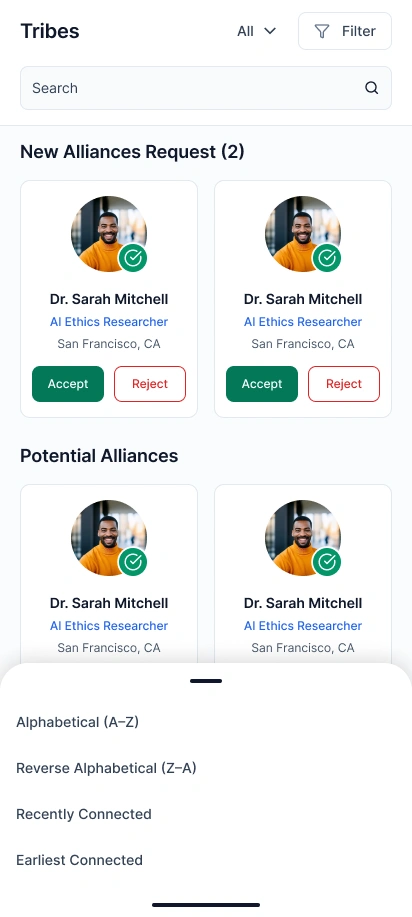412x917 pixels.
Task: Click the bottom sheet drag handle
Action: pos(206,681)
